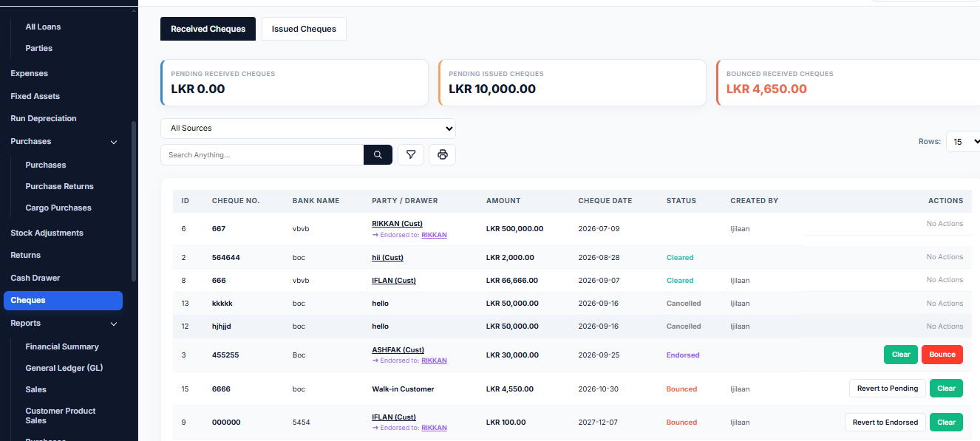The width and height of the screenshot is (980, 441).
Task: Go to Expenses in the sidebar
Action: point(29,73)
